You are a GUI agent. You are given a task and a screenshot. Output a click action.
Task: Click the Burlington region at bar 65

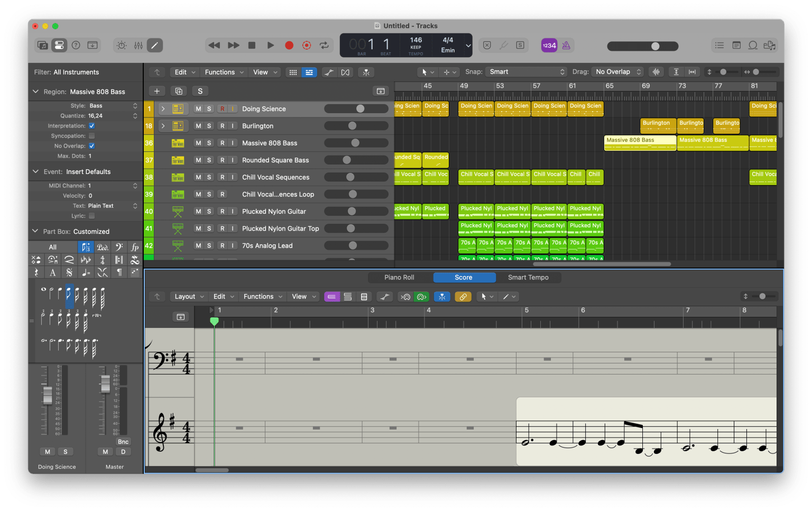tap(658, 125)
